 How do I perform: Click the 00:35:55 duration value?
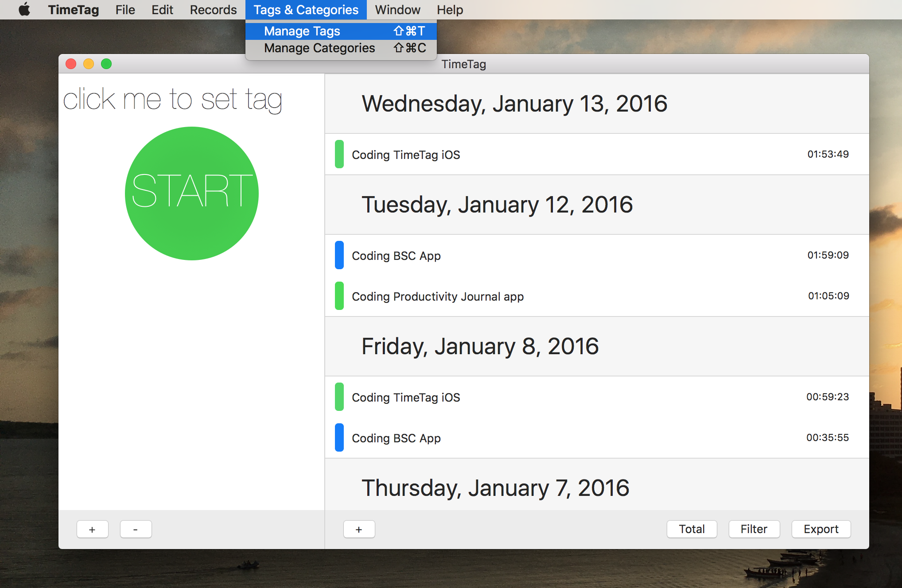828,437
